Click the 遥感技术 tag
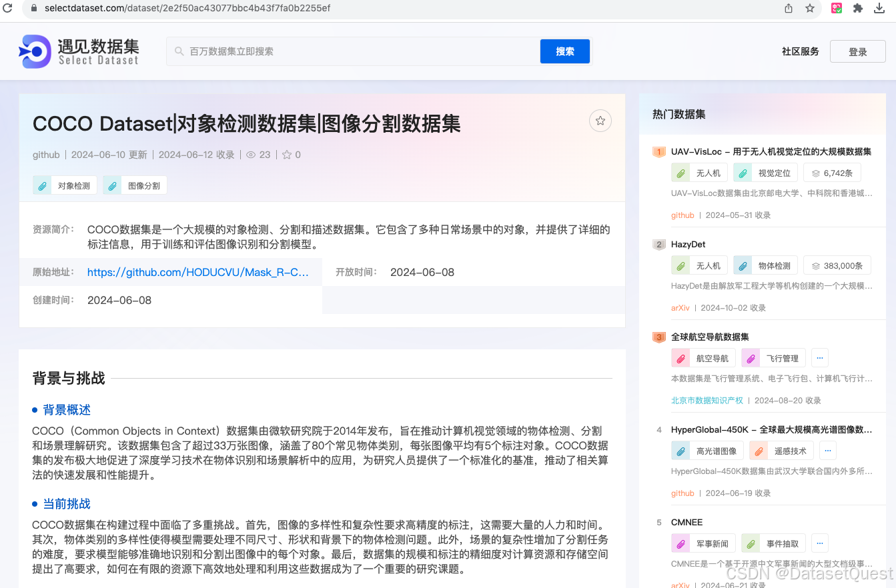This screenshot has height=588, width=896. tap(781, 451)
